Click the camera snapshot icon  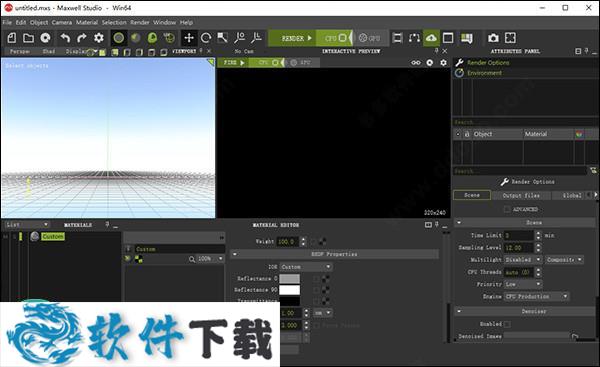493,38
